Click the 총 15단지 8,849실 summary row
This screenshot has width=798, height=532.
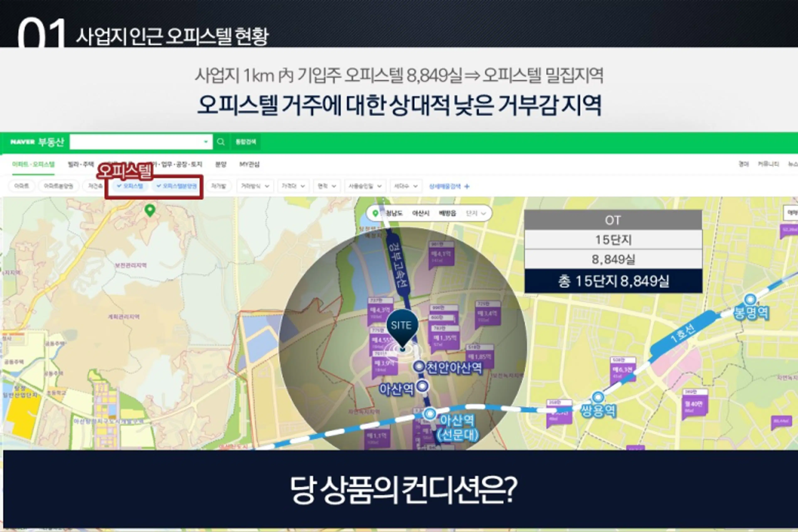coord(613,281)
